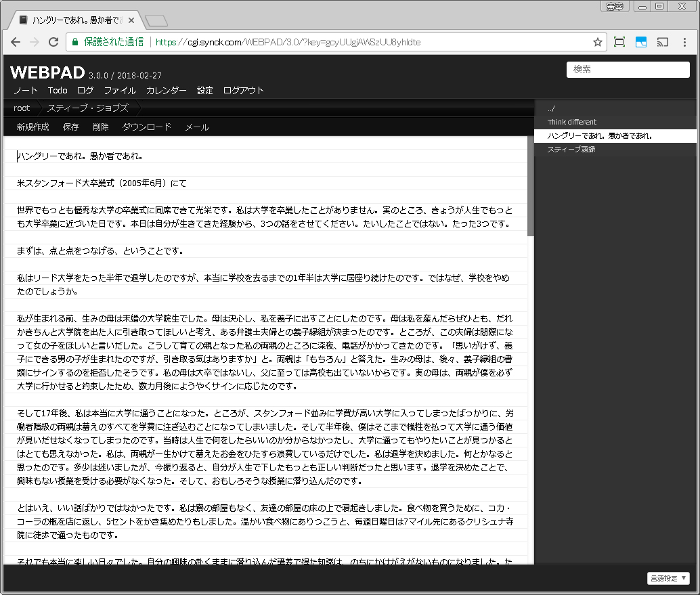The image size is (700, 595).
Task: Click 削除 to delete the note
Action: point(100,127)
